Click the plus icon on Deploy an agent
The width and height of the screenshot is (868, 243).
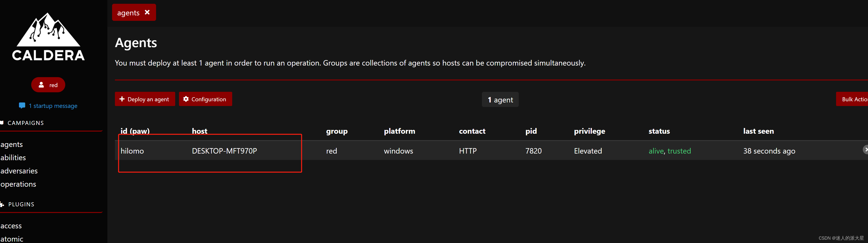[122, 99]
